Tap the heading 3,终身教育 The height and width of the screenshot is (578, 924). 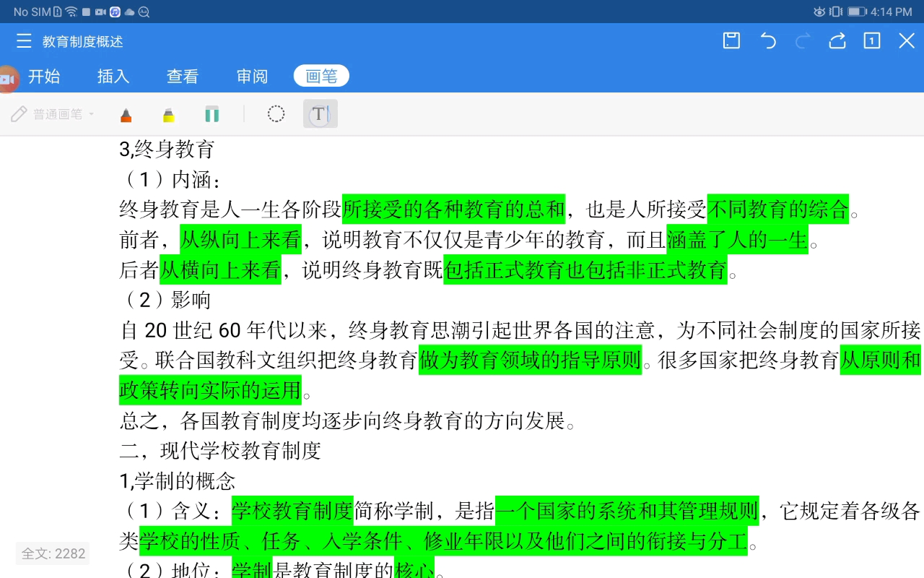click(167, 150)
